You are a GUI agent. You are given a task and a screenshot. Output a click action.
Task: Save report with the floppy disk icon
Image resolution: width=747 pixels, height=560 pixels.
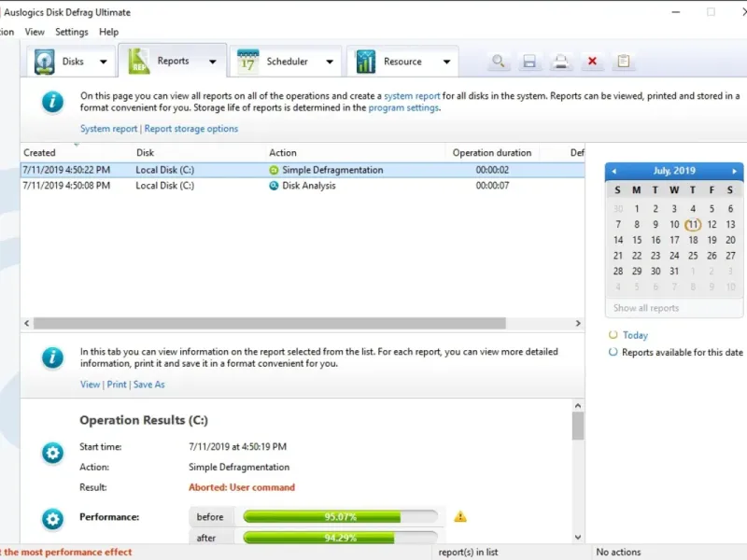click(x=529, y=61)
